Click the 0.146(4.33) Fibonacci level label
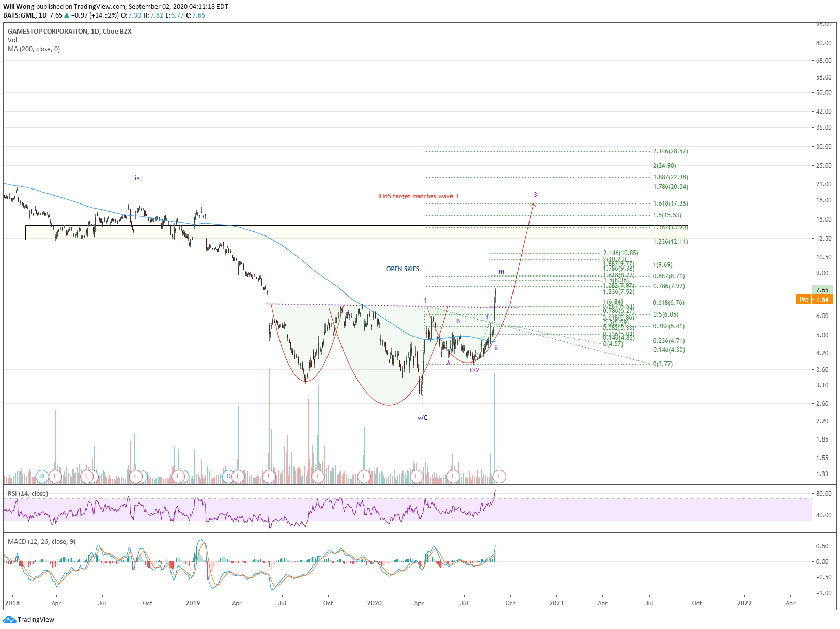This screenshot has height=629, width=840. coord(668,350)
